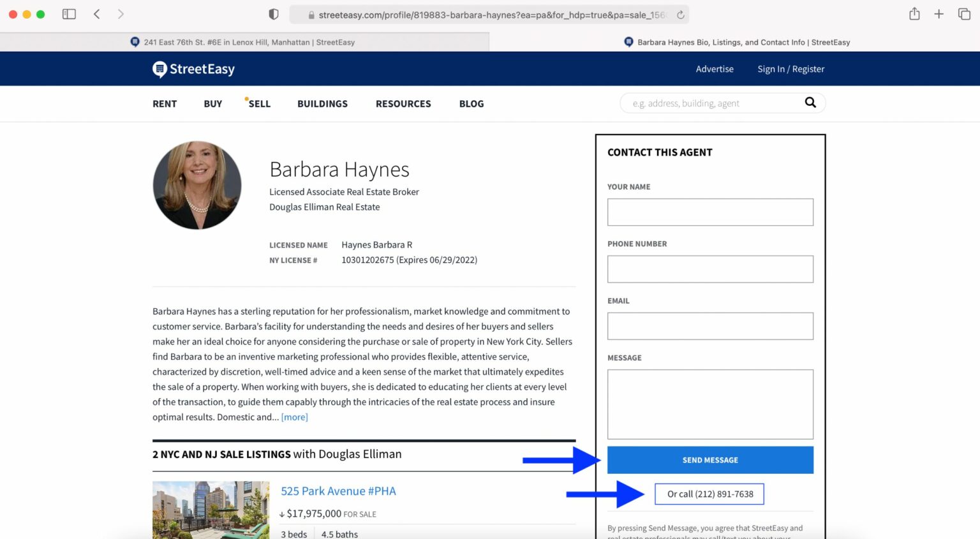This screenshot has width=980, height=539.
Task: Click the PHONE NUMBER input field
Action: 710,269
